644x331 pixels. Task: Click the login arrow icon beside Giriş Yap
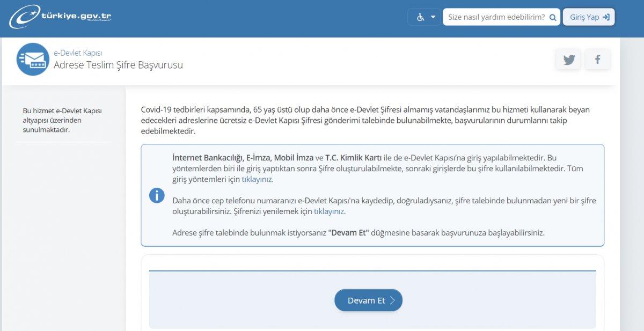[606, 17]
